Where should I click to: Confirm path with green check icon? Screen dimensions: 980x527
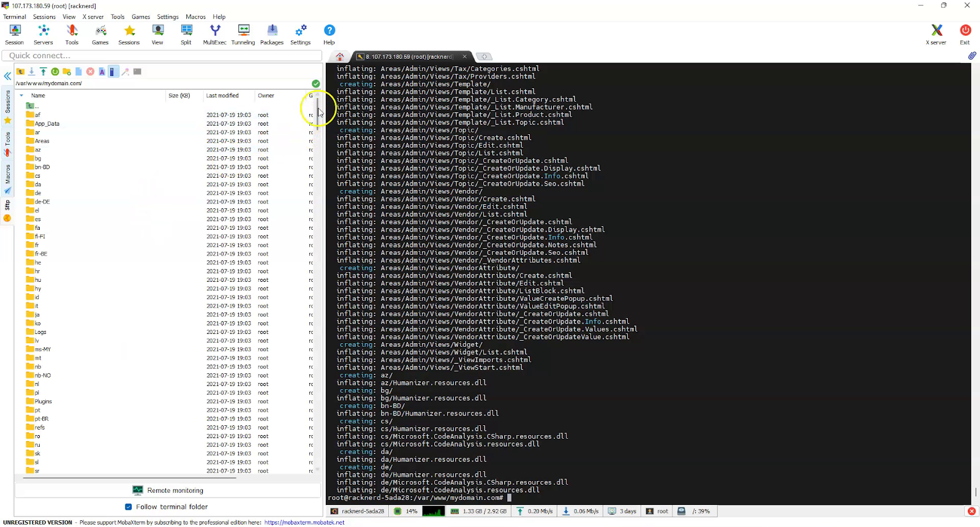(315, 83)
